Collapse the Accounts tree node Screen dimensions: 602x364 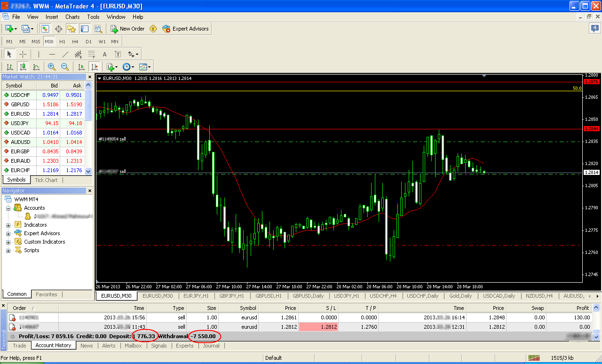tap(8, 208)
